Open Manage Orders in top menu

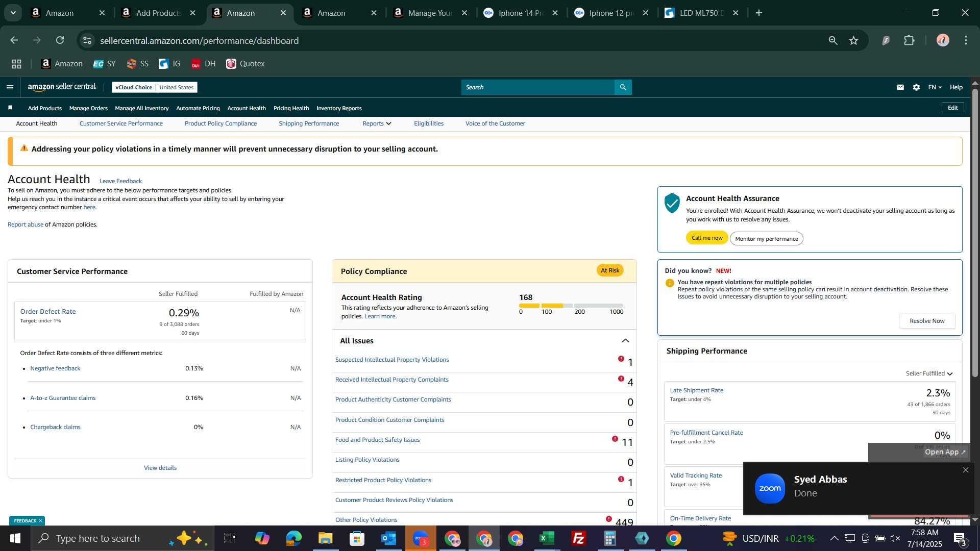pos(88,108)
